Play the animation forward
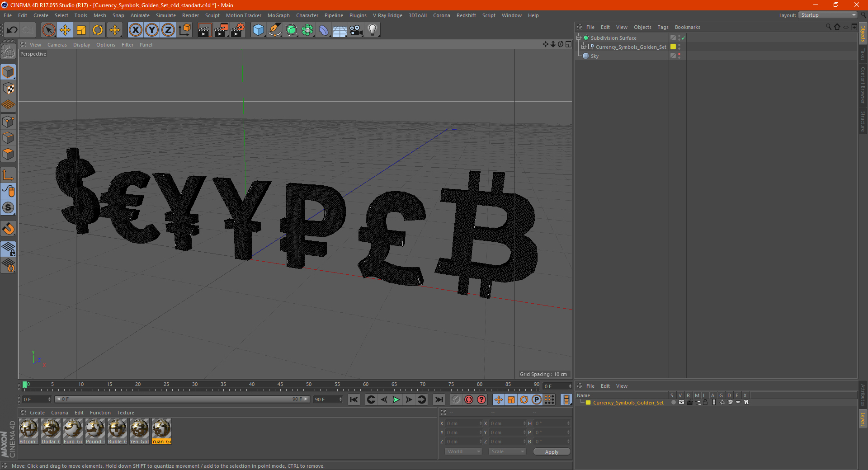The width and height of the screenshot is (868, 470). [396, 399]
